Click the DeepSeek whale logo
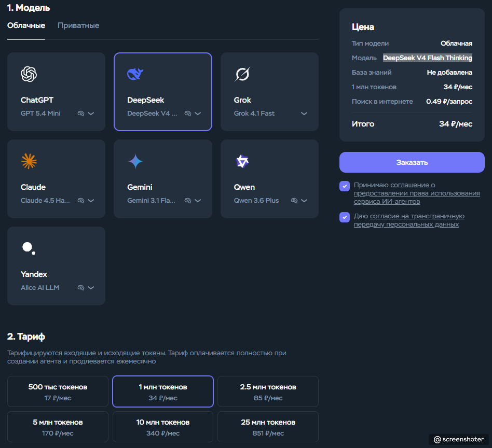 135,74
